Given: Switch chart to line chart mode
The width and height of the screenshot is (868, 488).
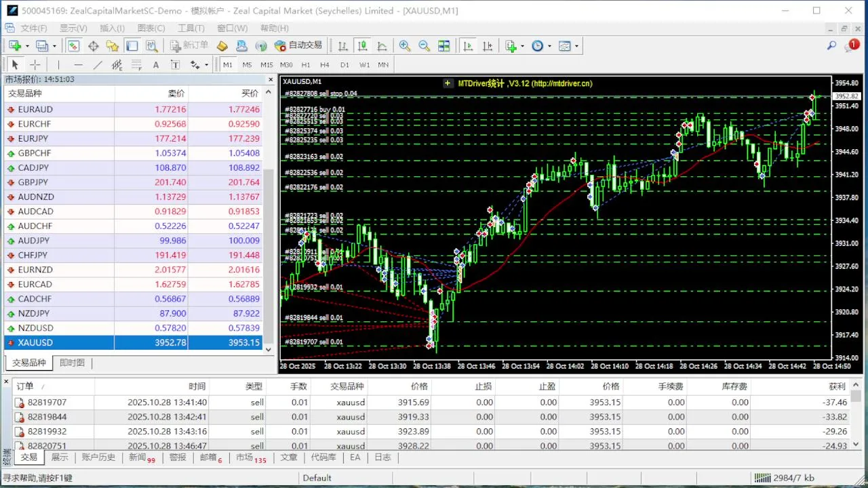Looking at the screenshot, I should pyautogui.click(x=382, y=46).
